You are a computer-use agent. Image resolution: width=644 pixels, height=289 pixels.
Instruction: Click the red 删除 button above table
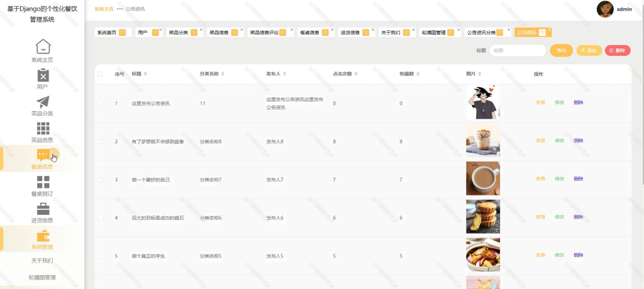[618, 50]
